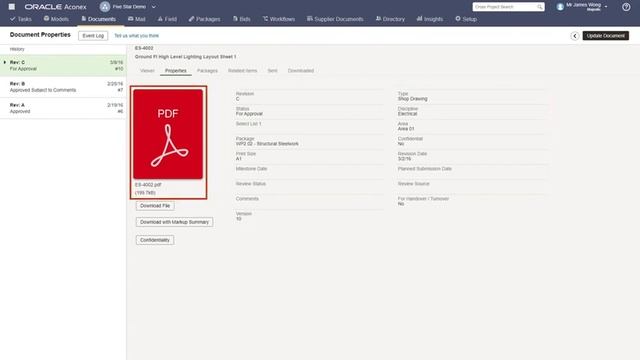Select Rev: C For Approval history entry
This screenshot has width=640, height=360.
tap(63, 65)
